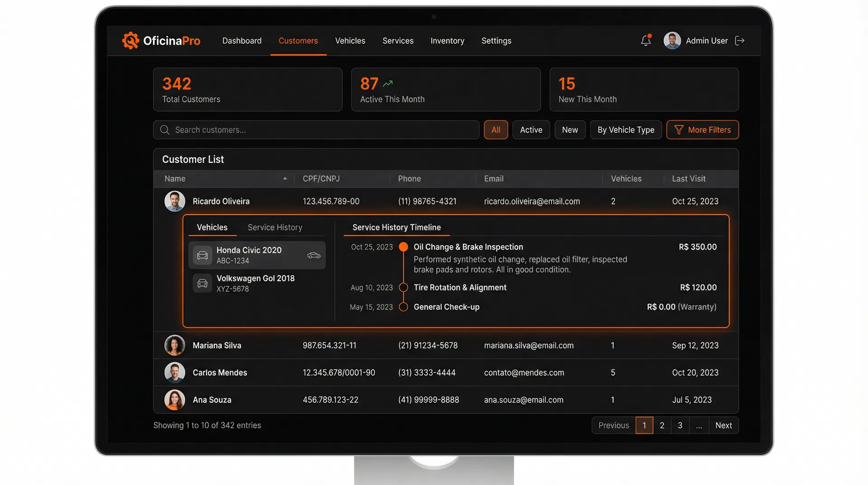Enable the New customers filter

(570, 130)
